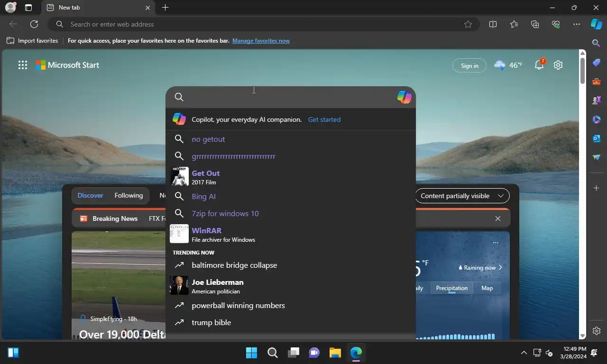
Task: Open the Windows Start button
Action: (x=251, y=353)
